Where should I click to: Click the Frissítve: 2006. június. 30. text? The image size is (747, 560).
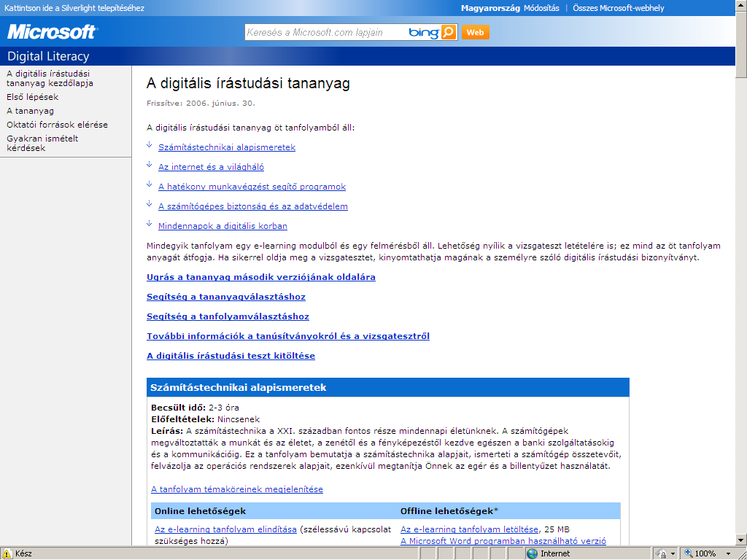click(201, 103)
